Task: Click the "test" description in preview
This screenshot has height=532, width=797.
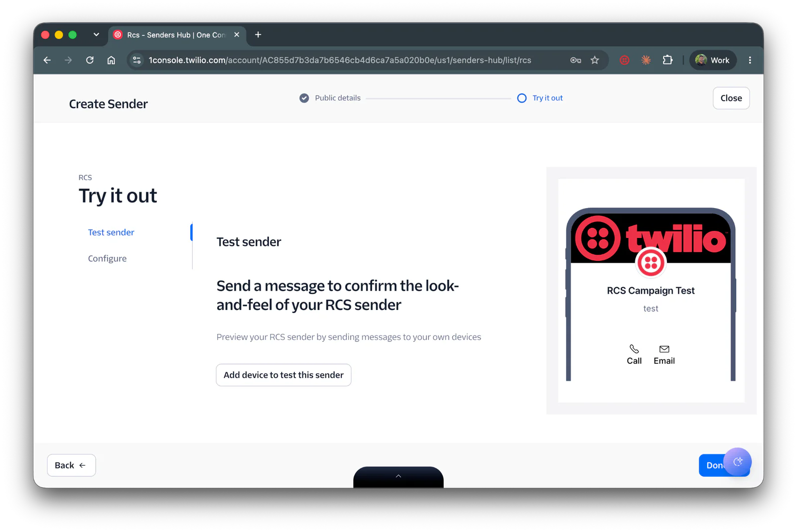Action: (x=651, y=309)
